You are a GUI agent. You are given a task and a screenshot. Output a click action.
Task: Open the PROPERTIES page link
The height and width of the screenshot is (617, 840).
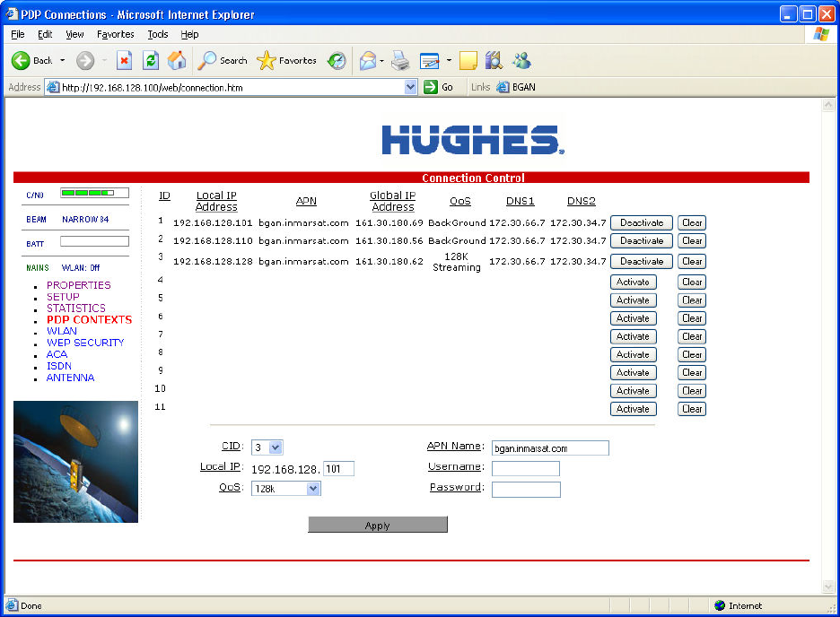coord(79,285)
